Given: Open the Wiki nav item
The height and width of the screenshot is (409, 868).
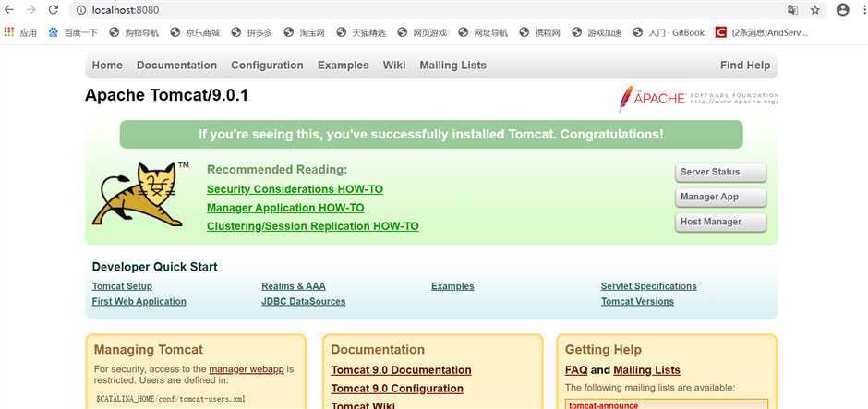Looking at the screenshot, I should click(x=394, y=66).
